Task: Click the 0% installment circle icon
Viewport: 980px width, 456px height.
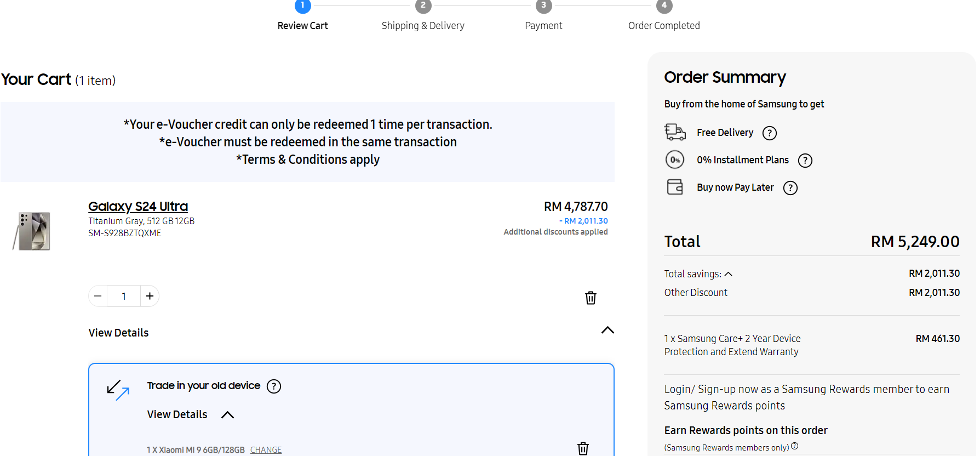Action: point(675,159)
